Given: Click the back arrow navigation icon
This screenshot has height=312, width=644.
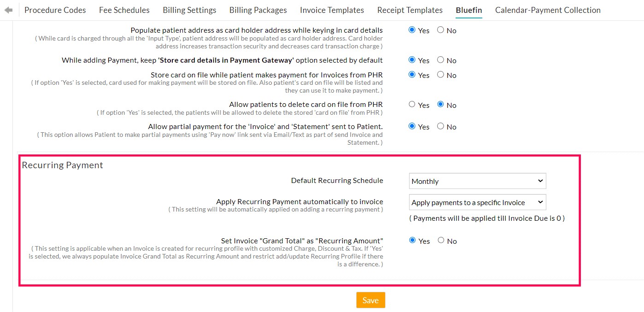Looking at the screenshot, I should [8, 9].
